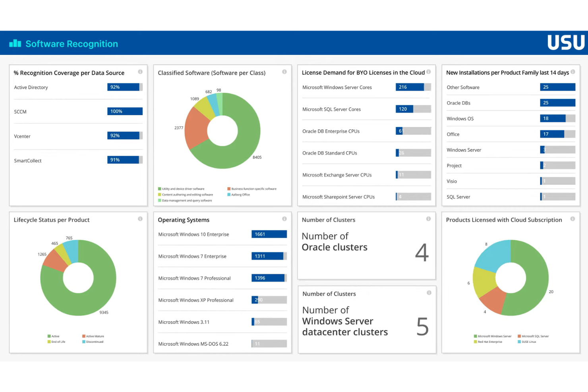The width and height of the screenshot is (588, 392).
Task: Open info icon for Recognition Coverage per Data Source
Action: [x=140, y=72]
